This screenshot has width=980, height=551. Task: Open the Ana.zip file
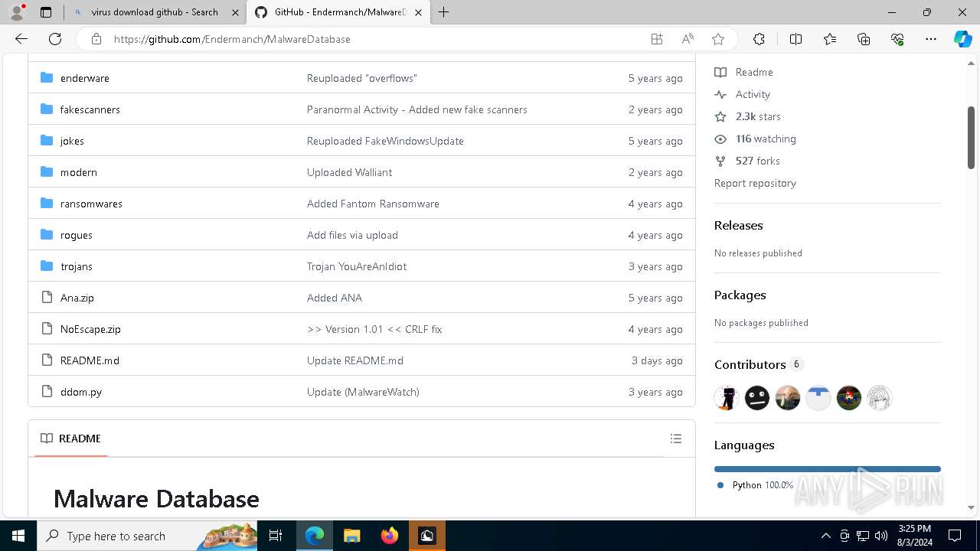click(x=77, y=298)
